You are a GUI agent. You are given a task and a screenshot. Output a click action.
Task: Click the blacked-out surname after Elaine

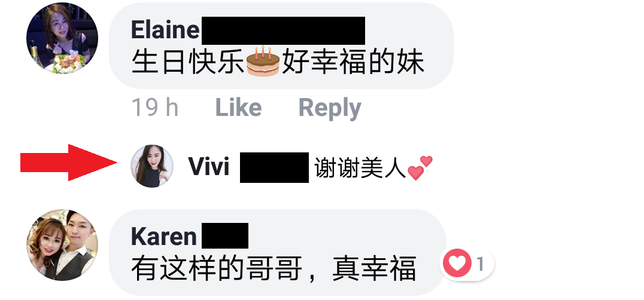tap(283, 30)
